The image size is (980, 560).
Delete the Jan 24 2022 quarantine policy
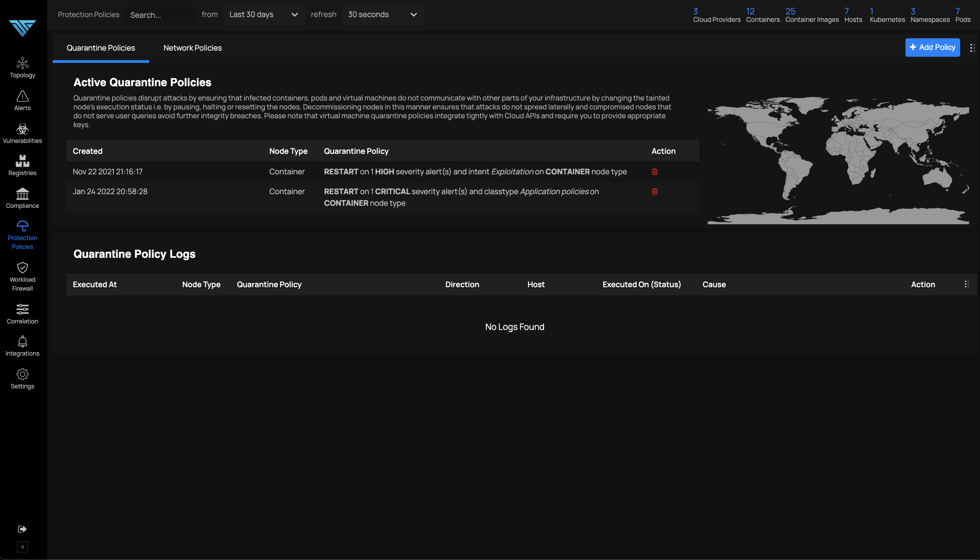[x=654, y=191]
